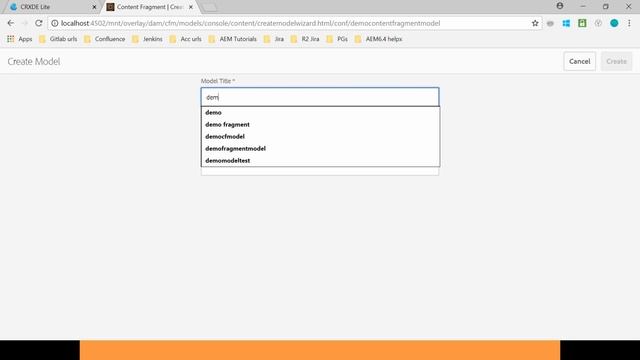This screenshot has width=640, height=360.
Task: Open R2 Jira bookmark folder
Action: [305, 39]
